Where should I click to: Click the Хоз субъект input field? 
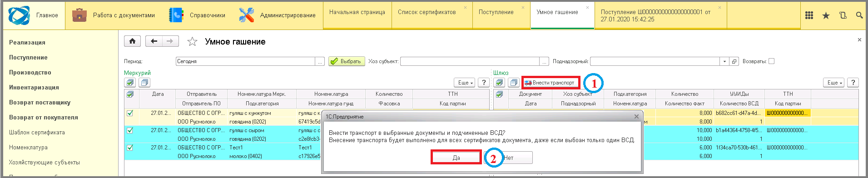tap(470, 61)
